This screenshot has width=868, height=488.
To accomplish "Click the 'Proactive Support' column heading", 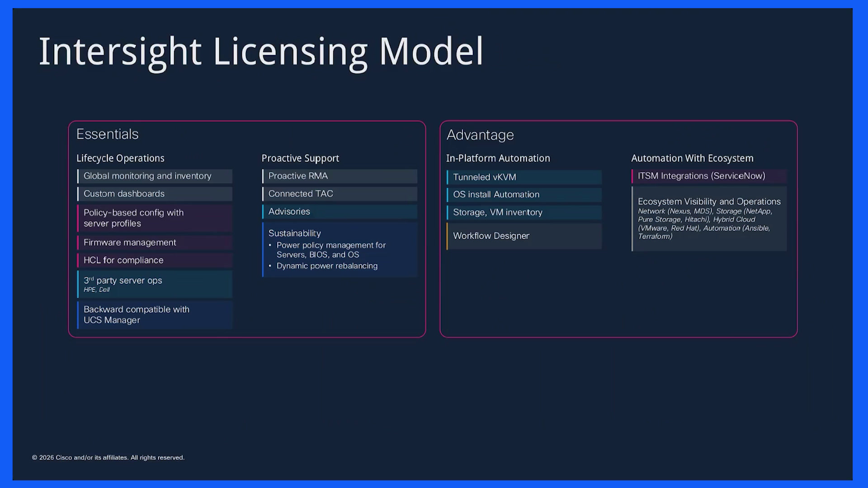I will 300,158.
